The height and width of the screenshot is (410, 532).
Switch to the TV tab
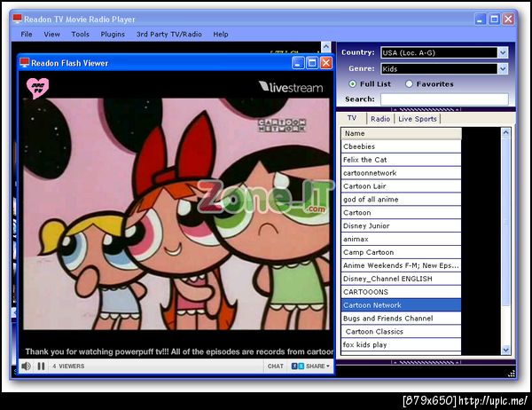point(352,118)
